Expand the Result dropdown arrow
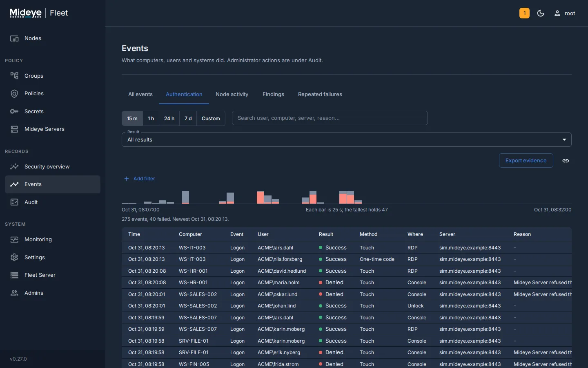The image size is (588, 368). [564, 140]
